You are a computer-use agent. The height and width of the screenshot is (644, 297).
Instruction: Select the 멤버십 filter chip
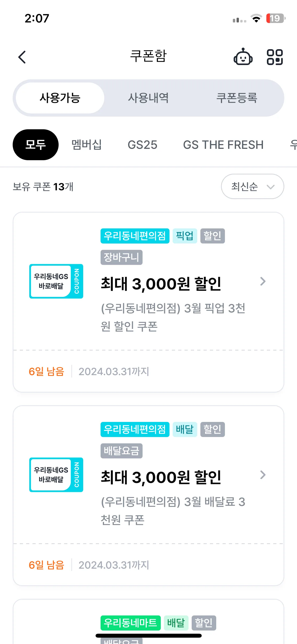click(x=87, y=145)
